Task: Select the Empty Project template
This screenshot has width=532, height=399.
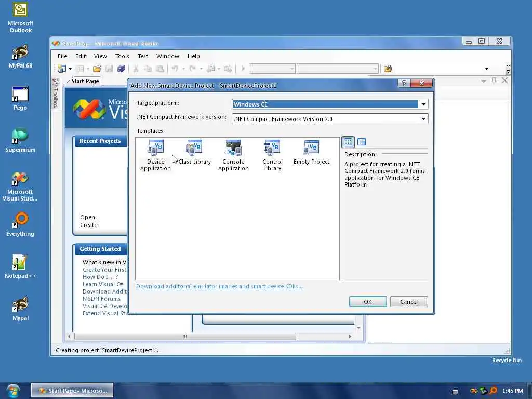Action: click(312, 153)
